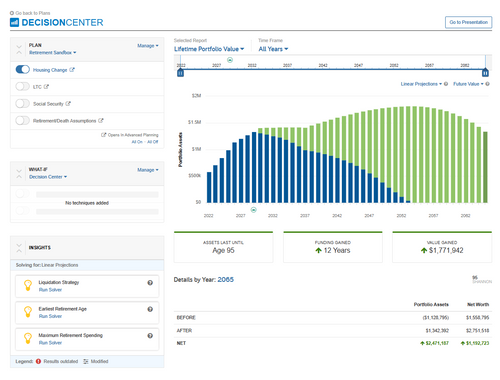
Task: Click retirement marker icon above timeline slider
Action: 230,60
